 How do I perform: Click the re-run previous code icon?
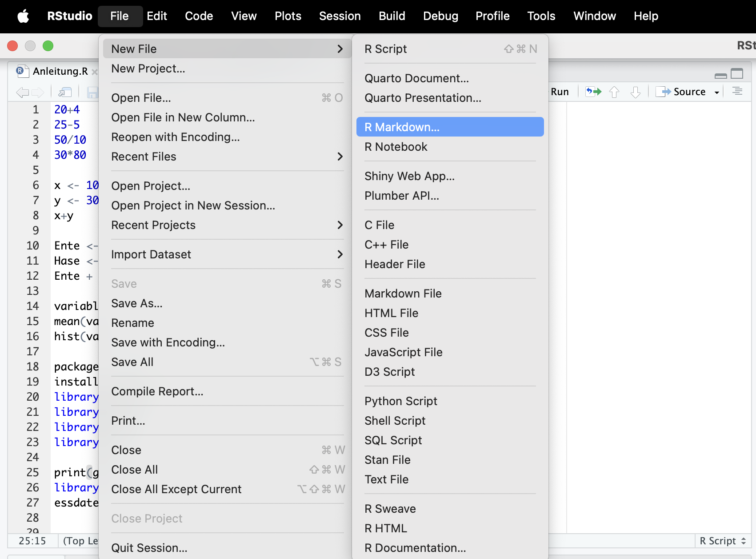[593, 92]
